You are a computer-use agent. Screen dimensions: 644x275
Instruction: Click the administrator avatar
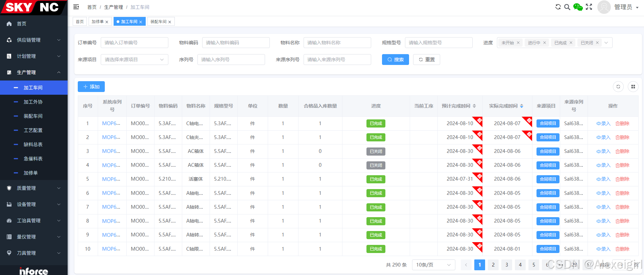604,7
